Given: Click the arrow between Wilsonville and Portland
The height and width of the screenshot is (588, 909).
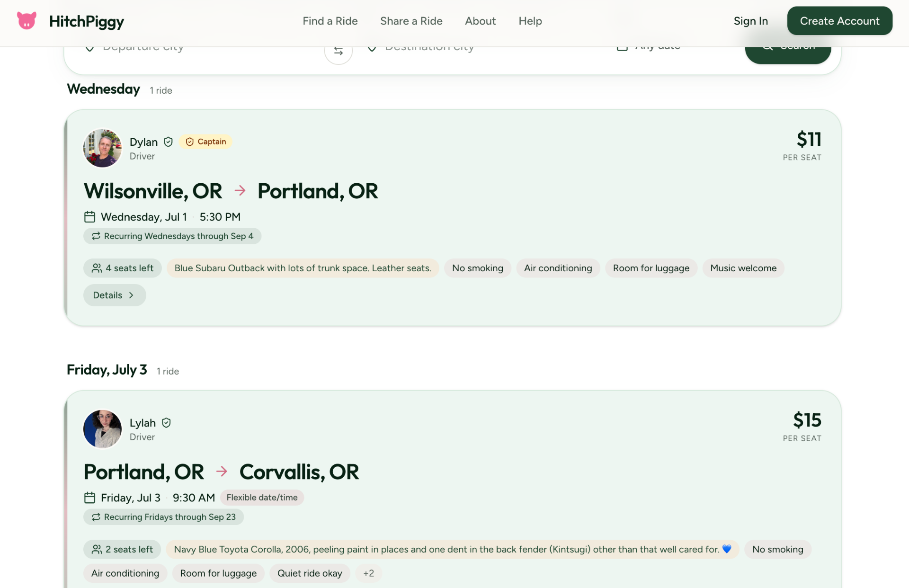Looking at the screenshot, I should pyautogui.click(x=240, y=191).
